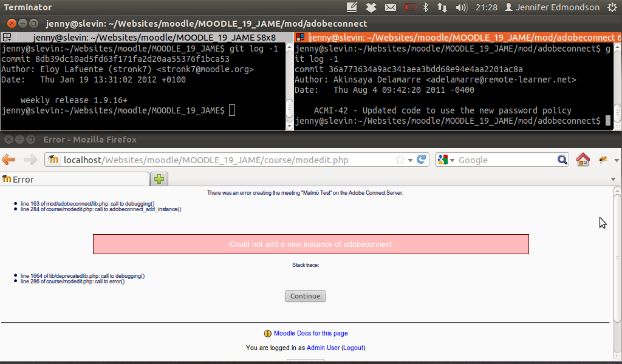Click the bee add-on toolbar icon
Screen dimensions: 622x364
tap(603, 159)
